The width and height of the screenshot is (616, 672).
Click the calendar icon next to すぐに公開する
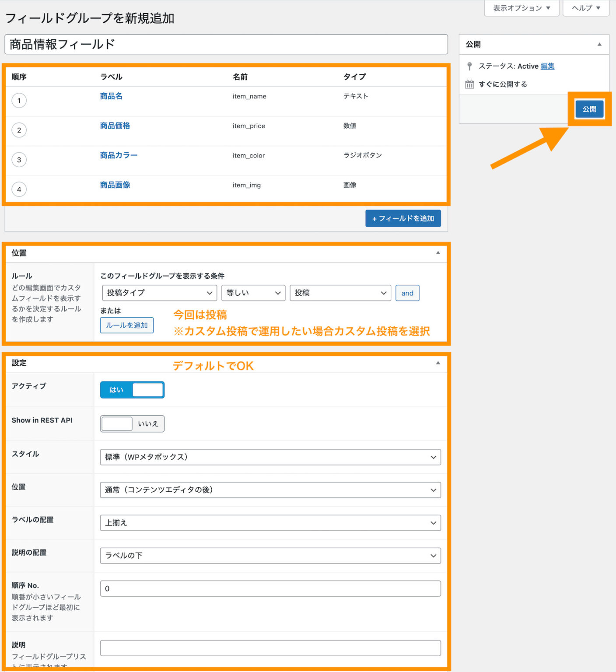click(x=469, y=84)
